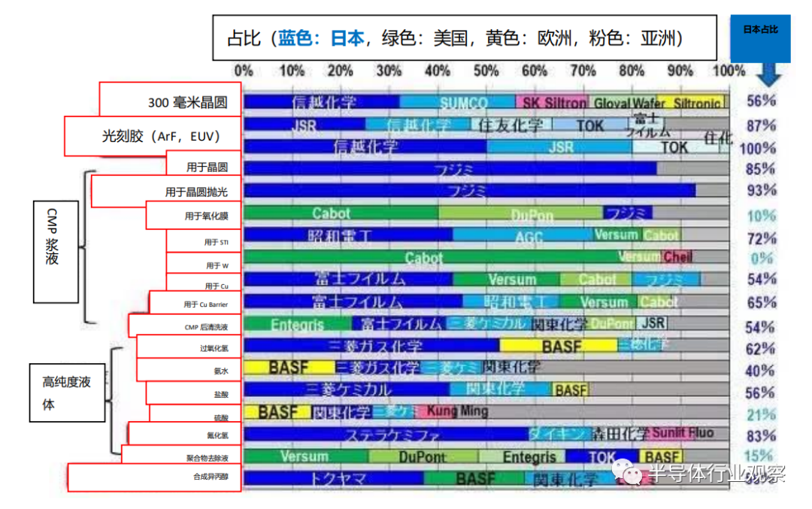Image resolution: width=812 pixels, height=509 pixels.
Task: Click the green Entegris segment in CMP 后清洗液 row
Action: (x=298, y=325)
